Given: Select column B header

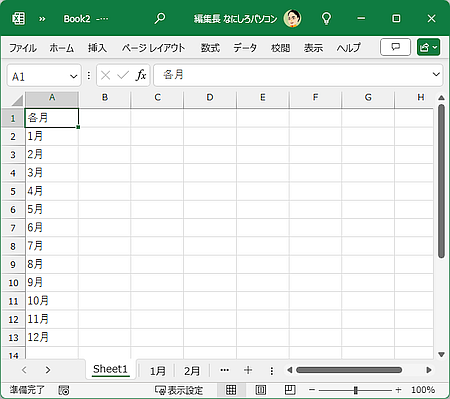Looking at the screenshot, I should (x=105, y=98).
